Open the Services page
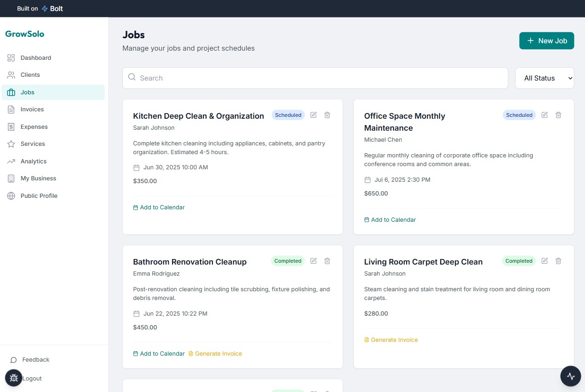Viewport: 585px width, 392px height. click(x=53, y=144)
